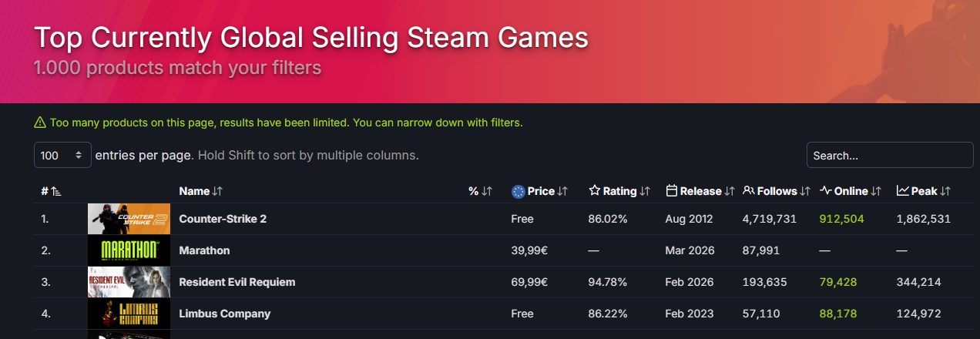This screenshot has height=339, width=980.
Task: Click the warning triangle icon
Action: click(40, 123)
